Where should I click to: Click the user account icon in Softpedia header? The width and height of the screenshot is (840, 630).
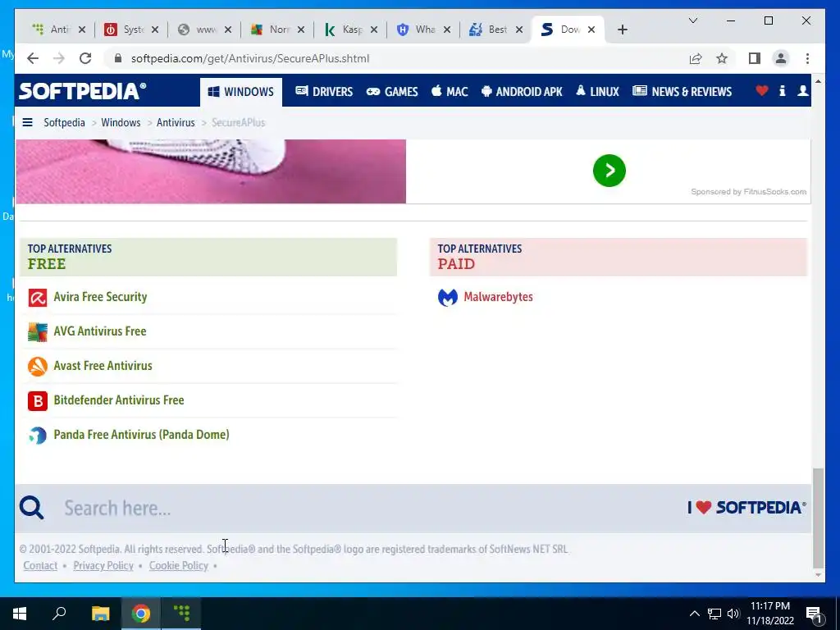[802, 90]
